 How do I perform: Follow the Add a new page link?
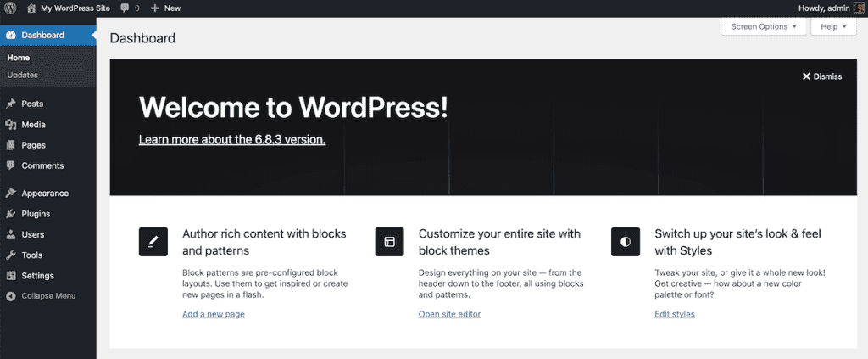213,314
